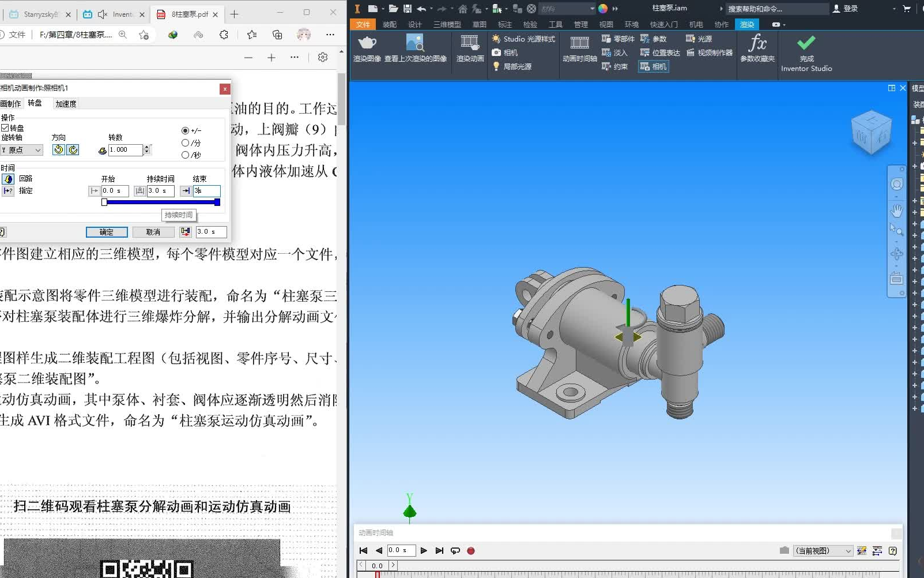Select the Positional Representation tool
The image size is (924, 578).
661,52
